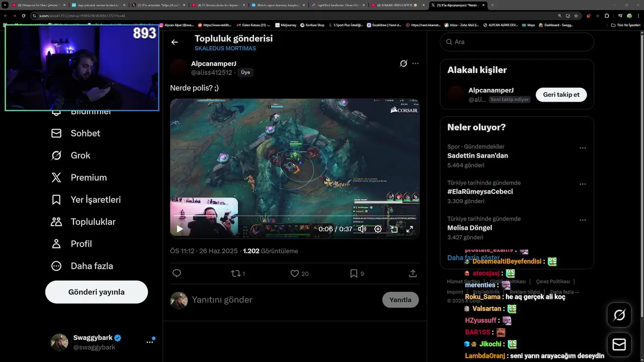The image size is (644, 362).
Task: Switch to the Watch caponi browser tab
Action: pyautogui.click(x=278, y=5)
